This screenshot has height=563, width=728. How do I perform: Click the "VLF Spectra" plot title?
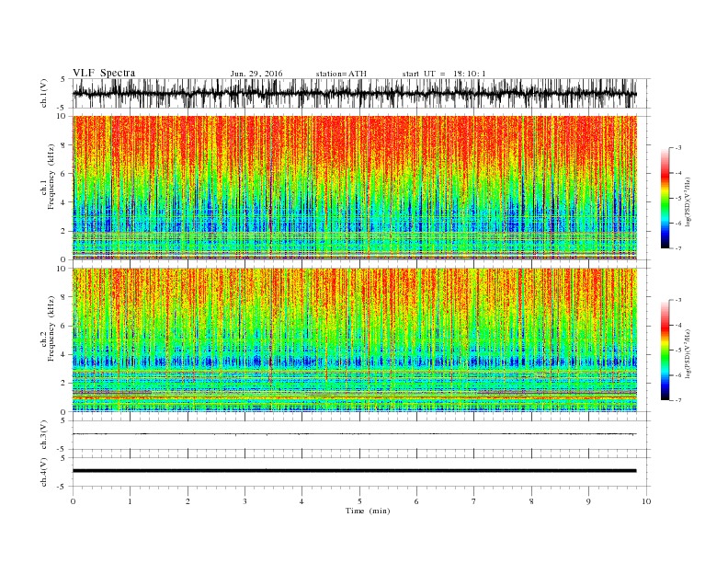coord(104,73)
